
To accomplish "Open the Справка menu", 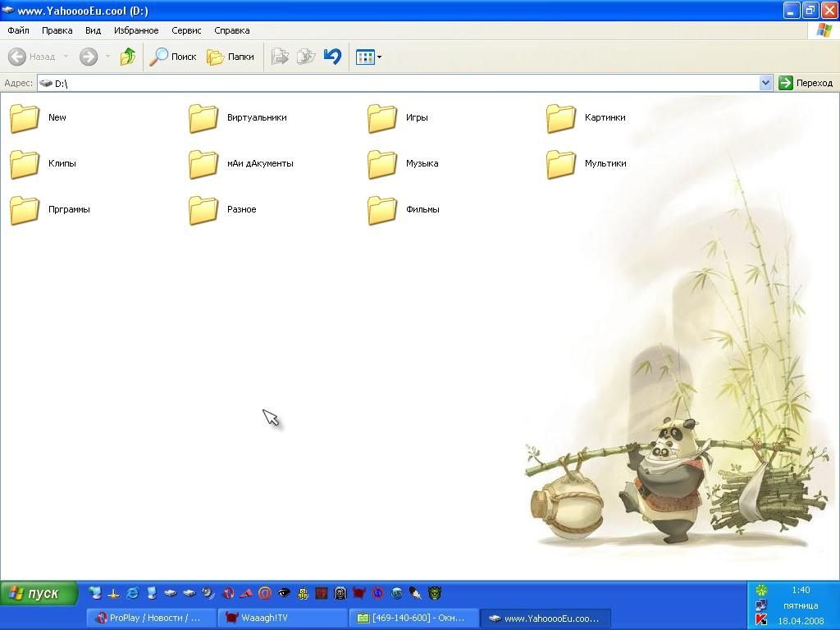I will tap(232, 30).
